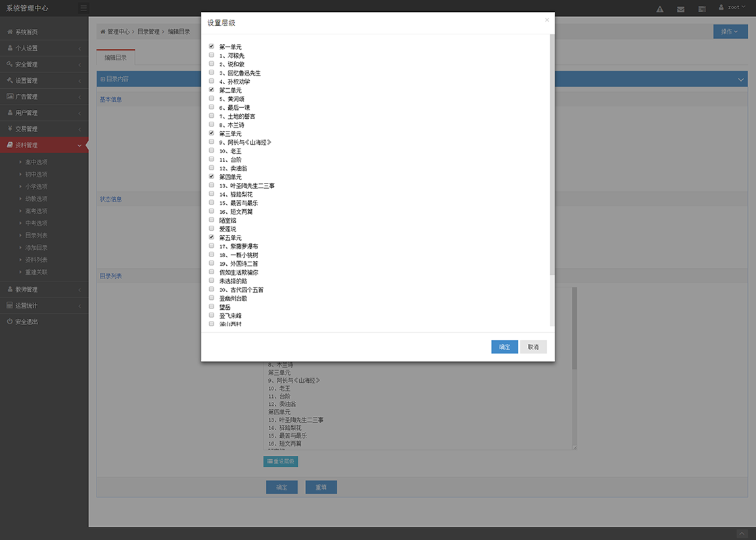Click the task list icon in header
756x540 pixels.
point(701,9)
